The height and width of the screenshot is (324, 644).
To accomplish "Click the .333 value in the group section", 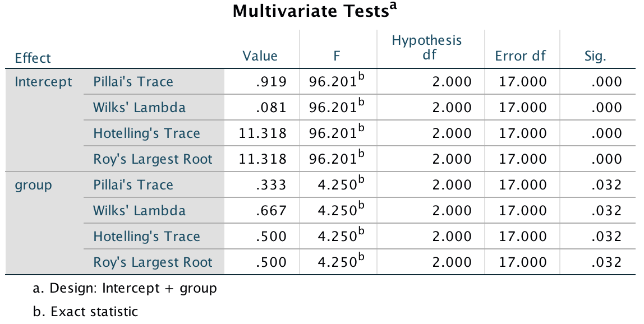I will 271,185.
